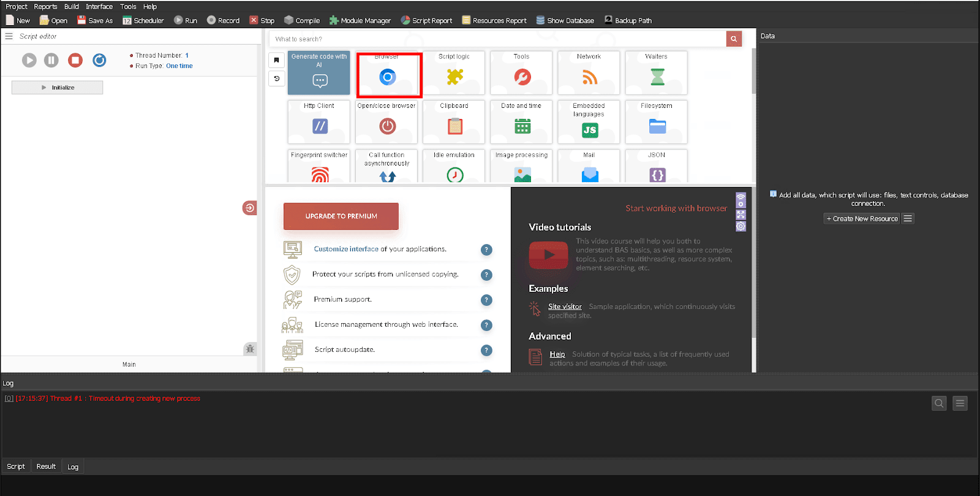Expand the Initialize function block
The height and width of the screenshot is (496, 980).
pyautogui.click(x=58, y=88)
